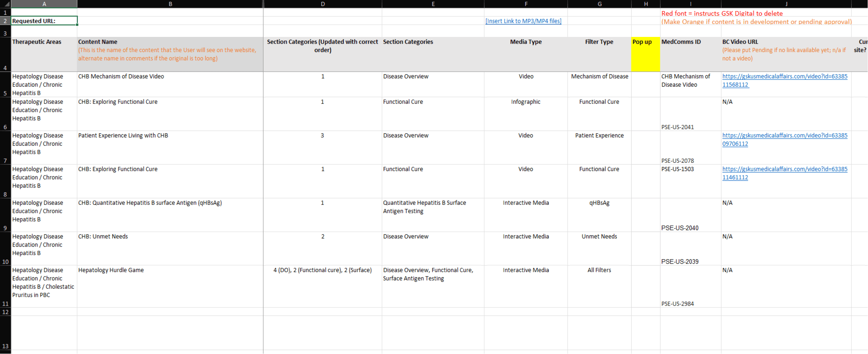Screen dimensions: 868x354
Task: Click 'CHB: Unmet Needs' cell
Action: (170, 249)
